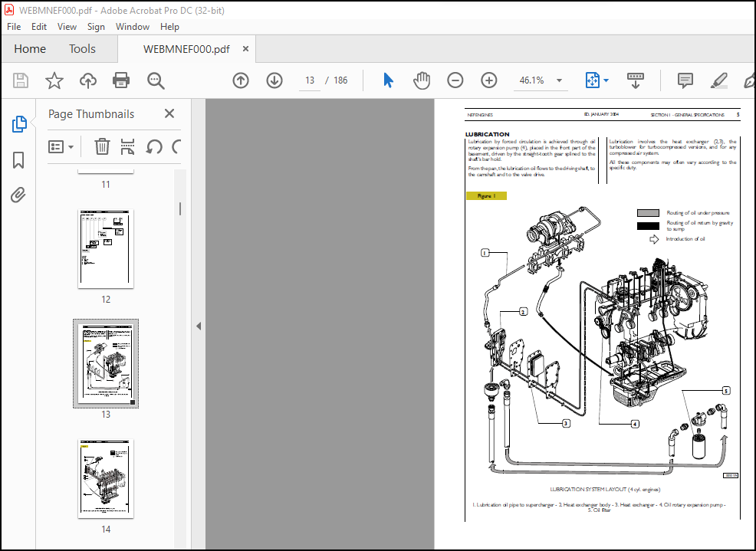Click the Page Thumbnails panel title
Screen dimensions: 756x551
tap(91, 113)
